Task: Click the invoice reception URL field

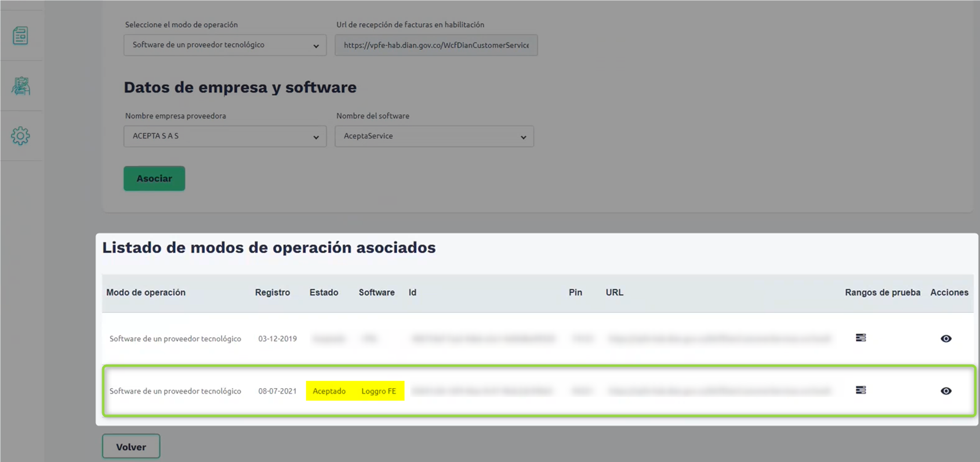Action: pos(436,45)
